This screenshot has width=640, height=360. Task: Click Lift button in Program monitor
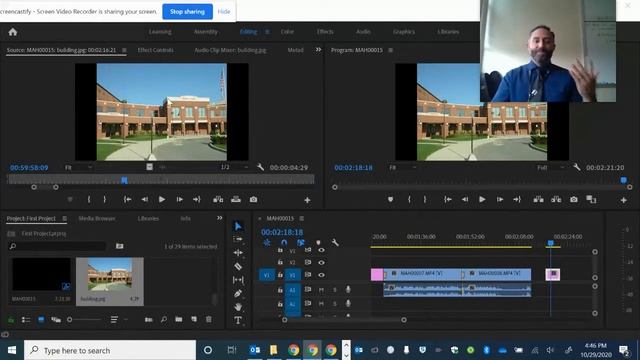click(538, 200)
